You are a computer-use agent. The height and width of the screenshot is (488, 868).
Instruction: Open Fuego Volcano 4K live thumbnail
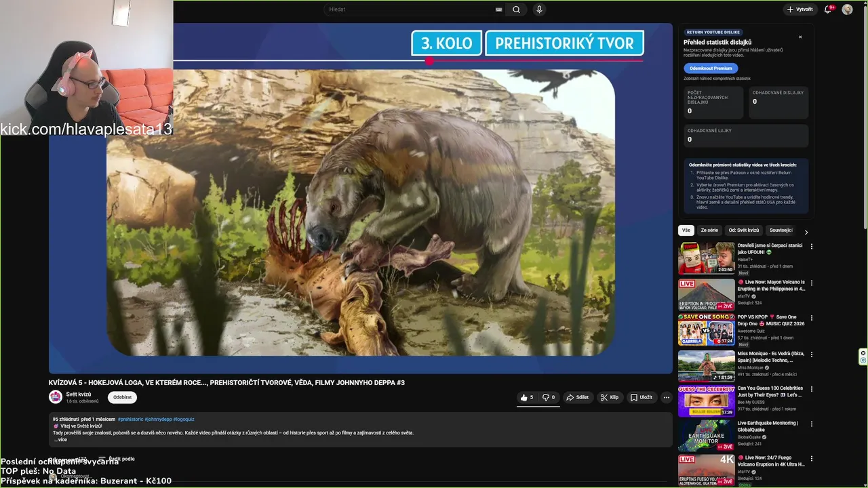click(x=707, y=470)
